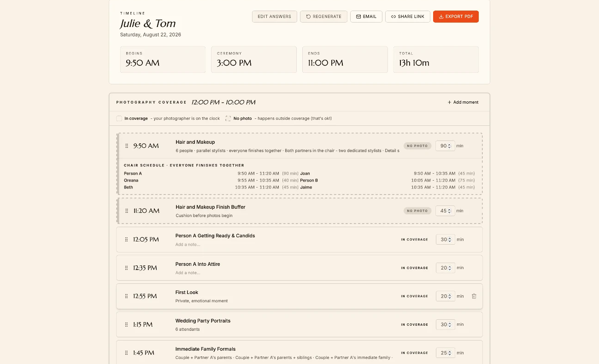Click the "Private, emotional moment" note
This screenshot has height=364, width=599.
(202, 301)
